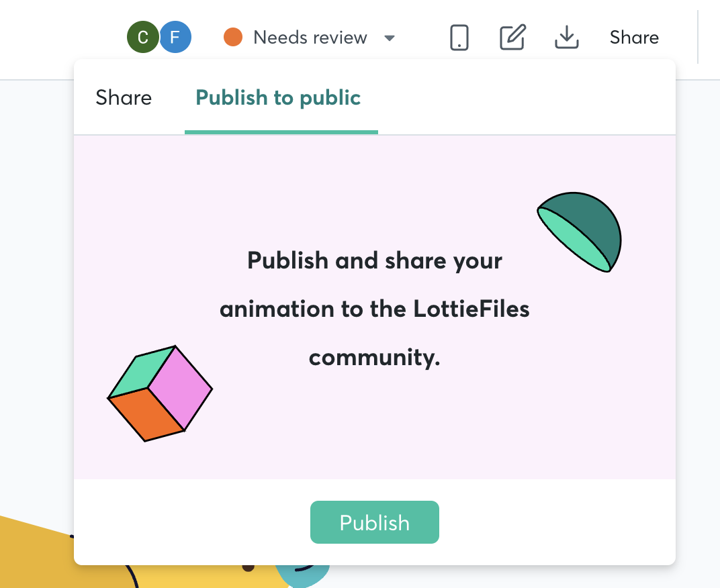Viewport: 720px width, 588px height.
Task: Select the Publish to public tab
Action: pyautogui.click(x=278, y=98)
